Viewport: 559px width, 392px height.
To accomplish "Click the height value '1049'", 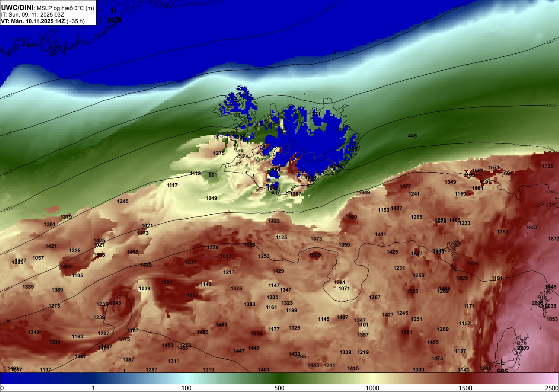I will pos(211,198).
